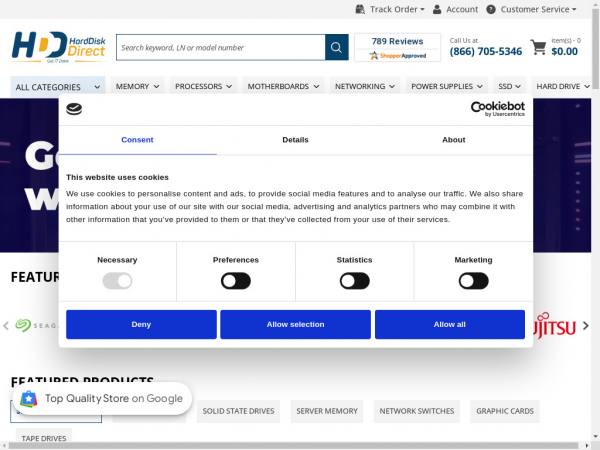Click the Allow all button
This screenshot has width=600, height=450.
(449, 324)
